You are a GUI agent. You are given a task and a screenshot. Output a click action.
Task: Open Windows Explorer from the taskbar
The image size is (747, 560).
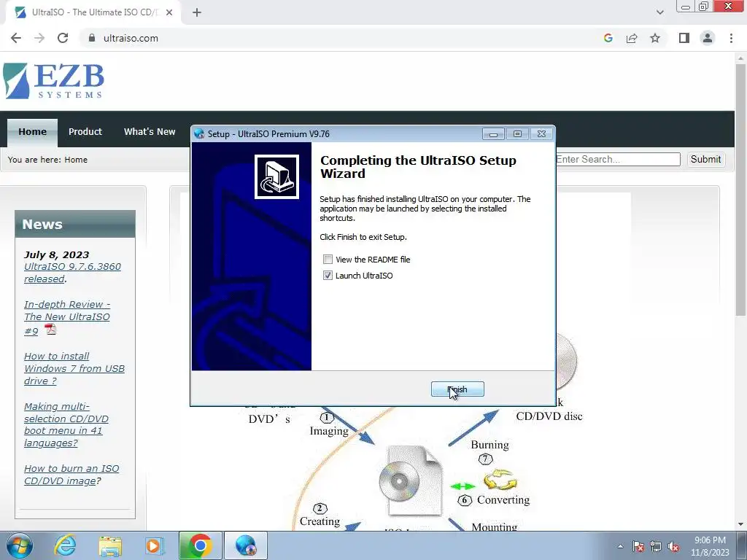(110, 545)
